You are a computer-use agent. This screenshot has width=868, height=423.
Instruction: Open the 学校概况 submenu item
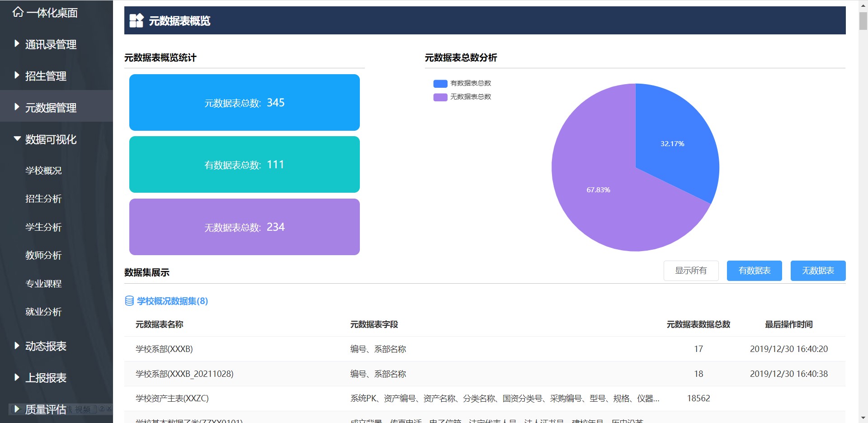pos(43,171)
